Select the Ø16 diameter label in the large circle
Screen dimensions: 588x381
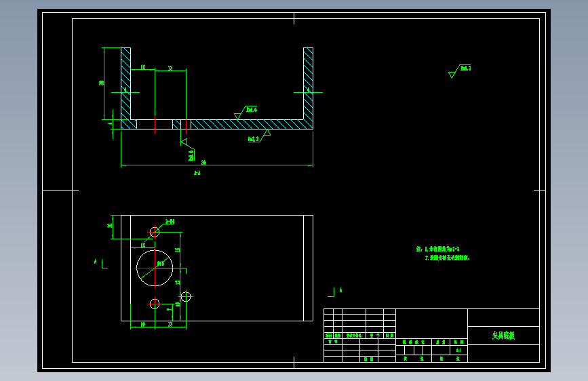[x=161, y=264]
